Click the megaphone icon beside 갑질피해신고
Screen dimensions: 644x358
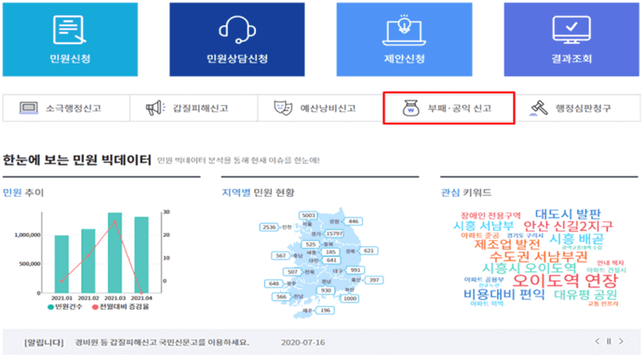pyautogui.click(x=156, y=108)
